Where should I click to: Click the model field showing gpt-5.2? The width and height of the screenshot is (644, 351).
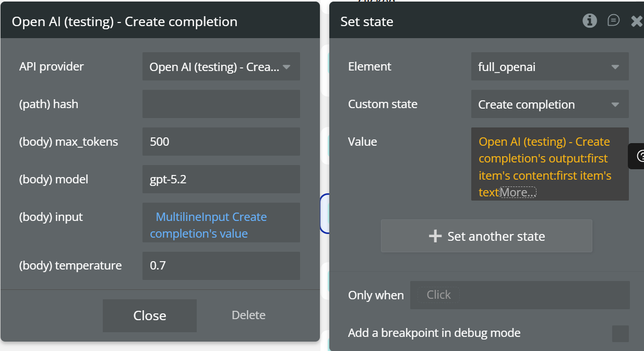tap(221, 179)
